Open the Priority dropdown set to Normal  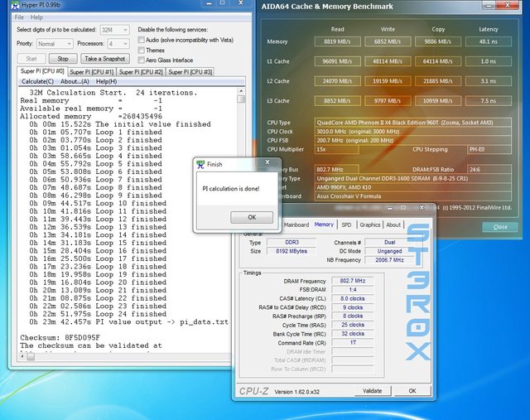coord(55,44)
